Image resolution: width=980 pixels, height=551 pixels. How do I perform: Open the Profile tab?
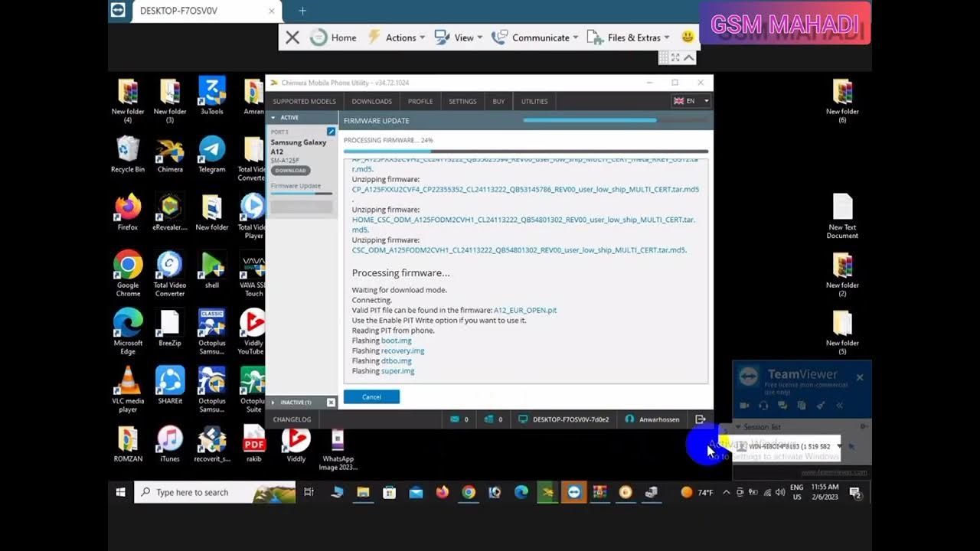[x=420, y=101]
